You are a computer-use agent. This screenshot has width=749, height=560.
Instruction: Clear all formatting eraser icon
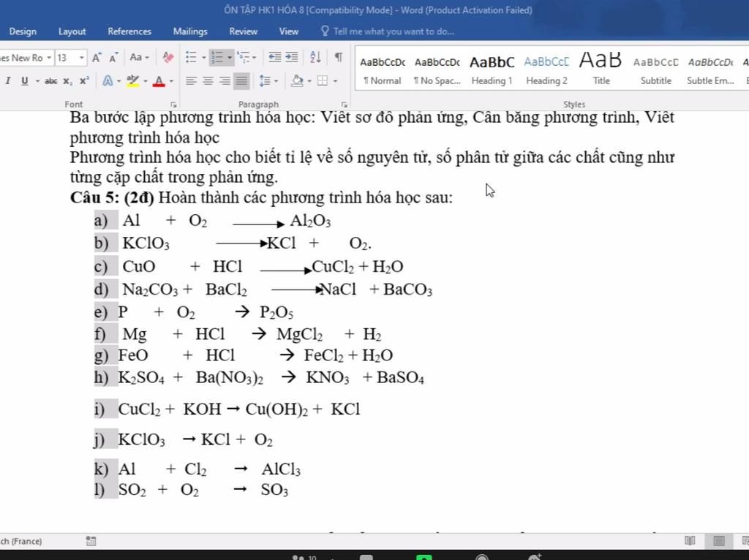(x=168, y=57)
